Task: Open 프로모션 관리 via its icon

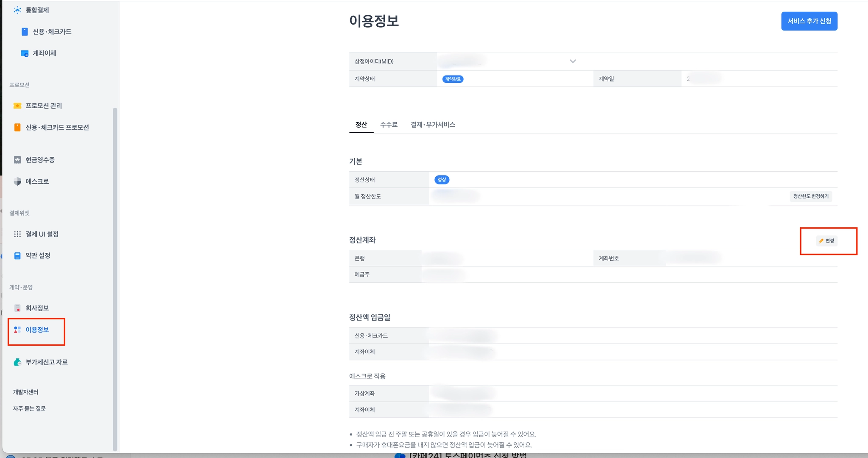Action: click(17, 106)
